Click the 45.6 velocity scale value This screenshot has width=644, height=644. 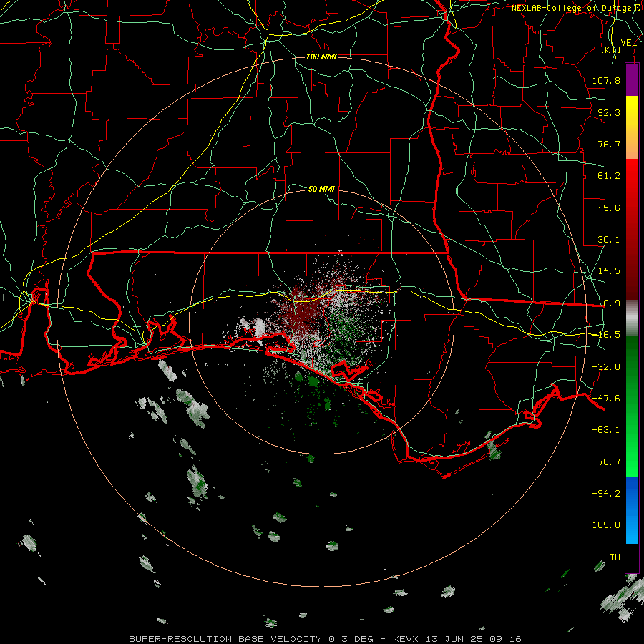(x=609, y=208)
